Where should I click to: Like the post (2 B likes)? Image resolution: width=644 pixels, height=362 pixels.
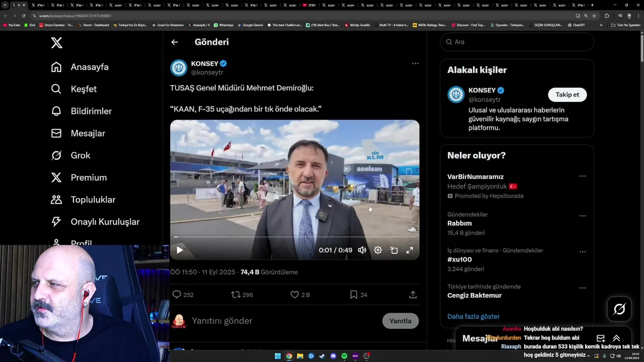pos(300,295)
